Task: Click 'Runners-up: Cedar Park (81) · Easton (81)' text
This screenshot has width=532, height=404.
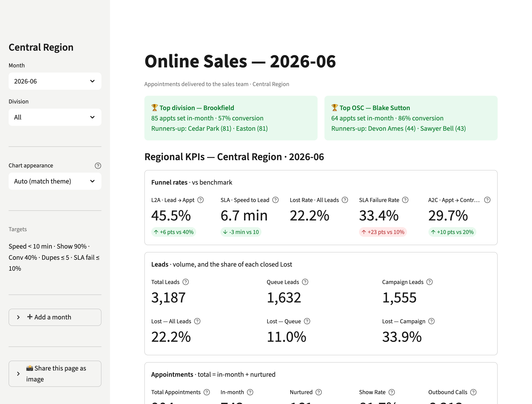Action: [x=209, y=129]
